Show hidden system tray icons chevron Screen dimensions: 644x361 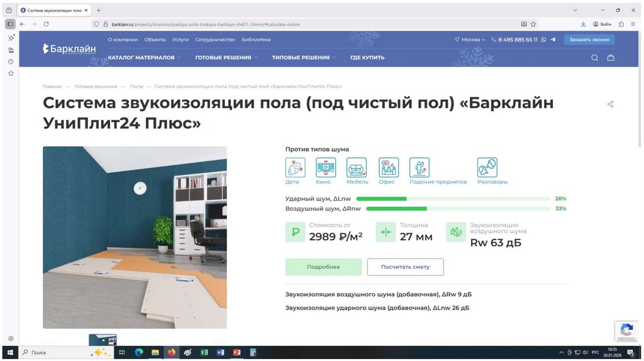[x=562, y=352]
